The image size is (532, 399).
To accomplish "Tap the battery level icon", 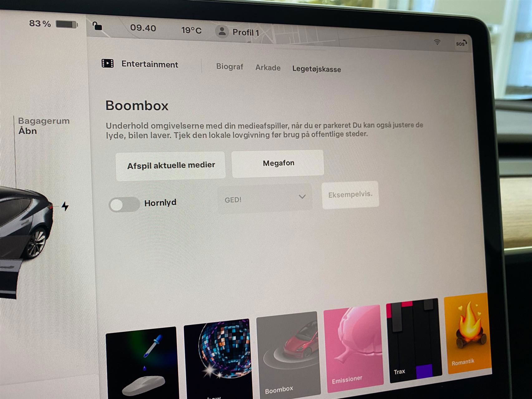I will pyautogui.click(x=67, y=24).
